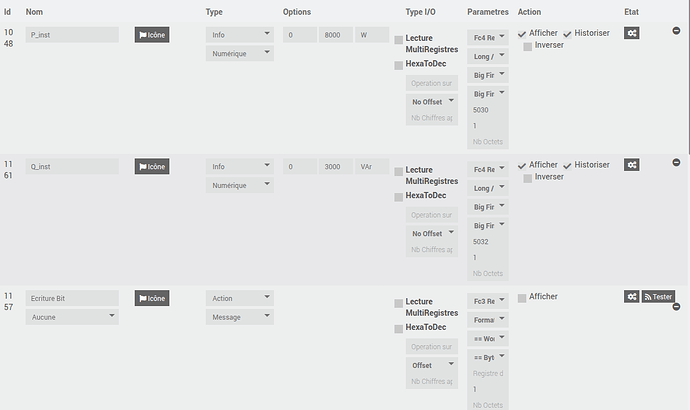Open advanced settings gear for P_inst
The height and width of the screenshot is (410, 690).
[x=631, y=33]
